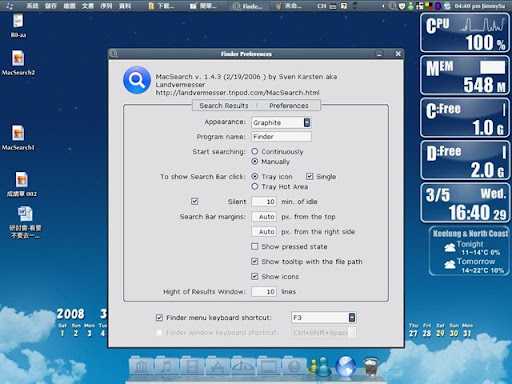This screenshot has height=384, width=512.
Task: Click the magnifier icon in system tray
Action: (393, 6)
